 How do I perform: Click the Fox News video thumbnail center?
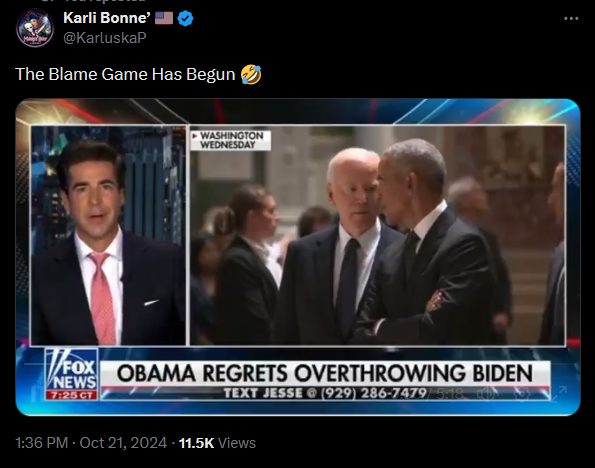tap(298, 257)
